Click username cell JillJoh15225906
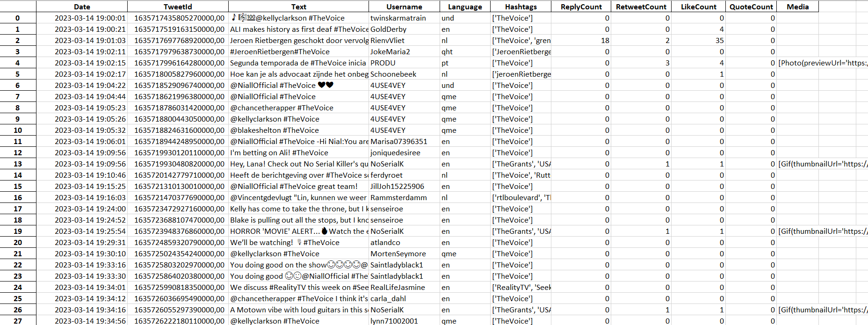The width and height of the screenshot is (868, 325). [x=404, y=186]
